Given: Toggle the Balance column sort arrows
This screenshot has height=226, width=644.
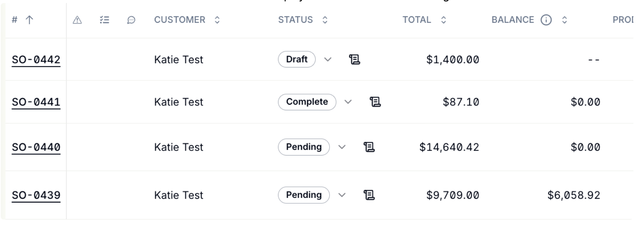Looking at the screenshot, I should [564, 20].
